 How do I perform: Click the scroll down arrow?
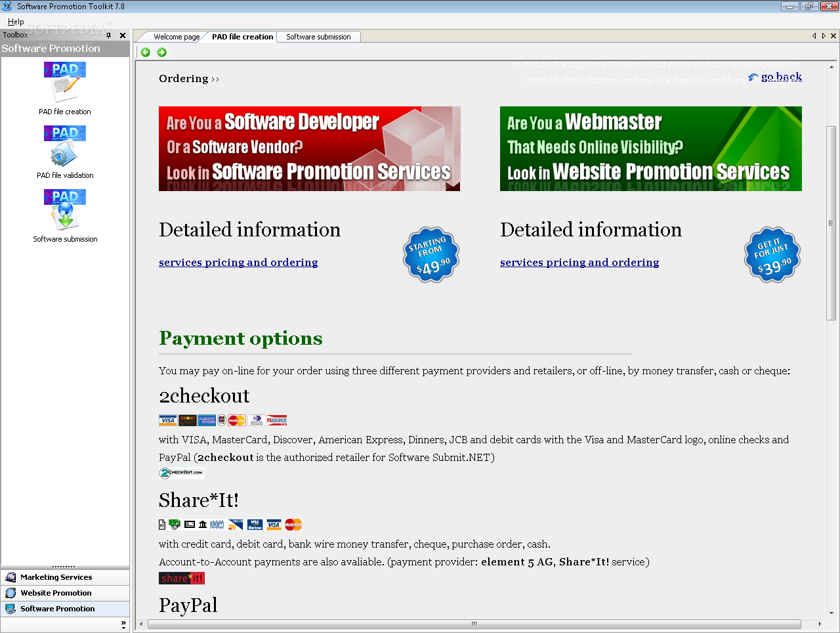831,613
